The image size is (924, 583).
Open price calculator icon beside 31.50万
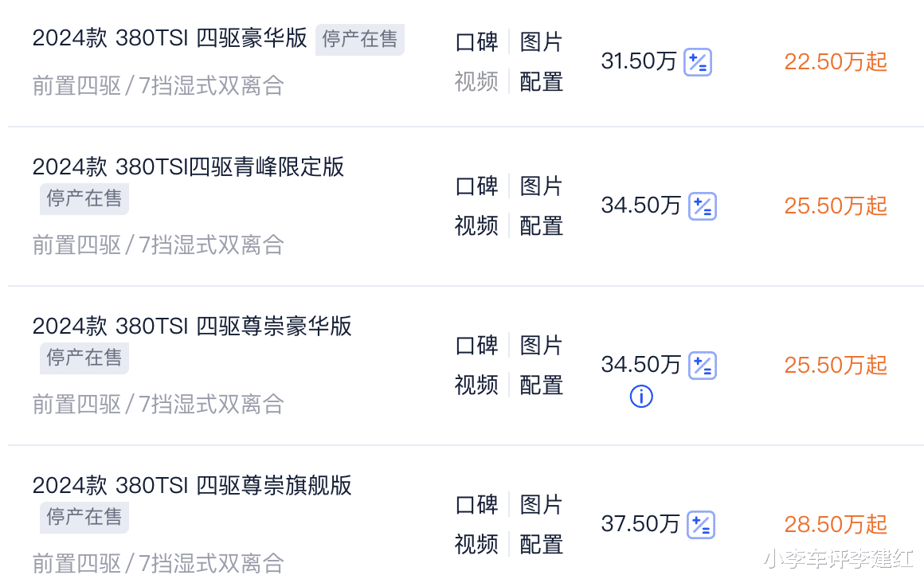(x=698, y=62)
